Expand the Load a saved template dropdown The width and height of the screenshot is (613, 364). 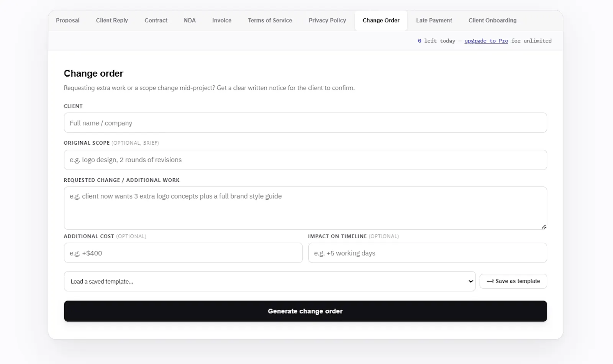pos(270,281)
